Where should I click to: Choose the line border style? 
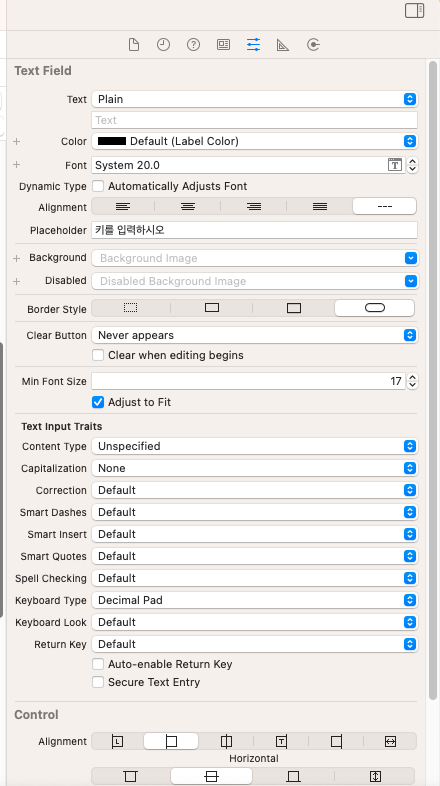[x=212, y=308]
